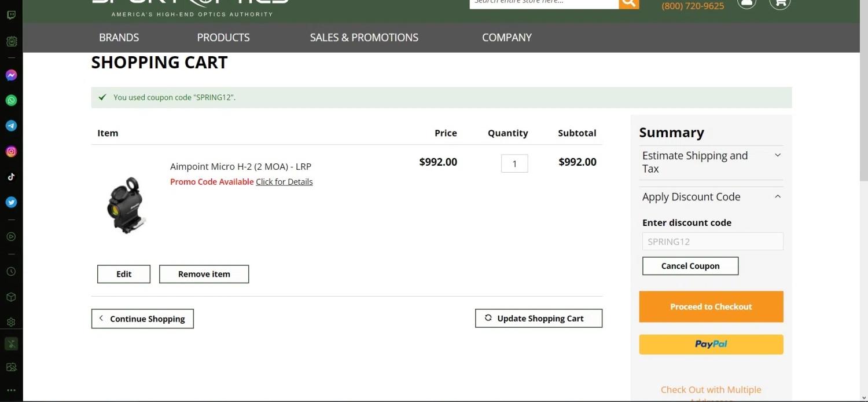
Task: Open Messenger in the browser sidebar
Action: tap(11, 75)
